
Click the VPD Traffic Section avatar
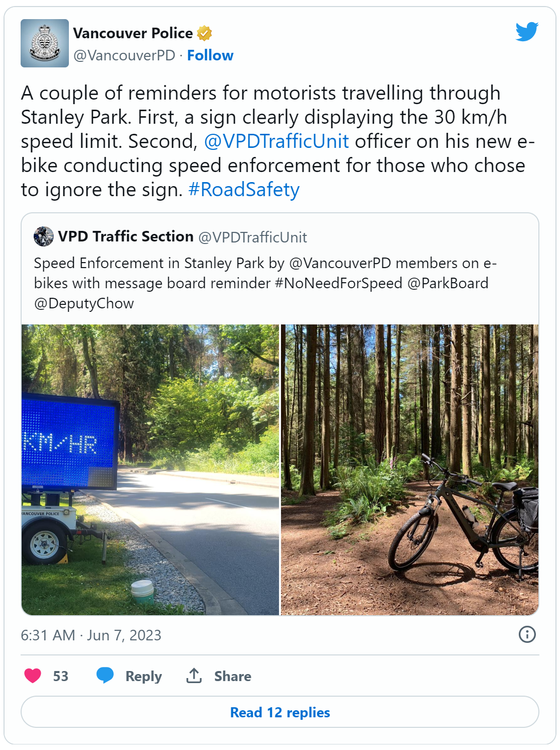tap(44, 236)
